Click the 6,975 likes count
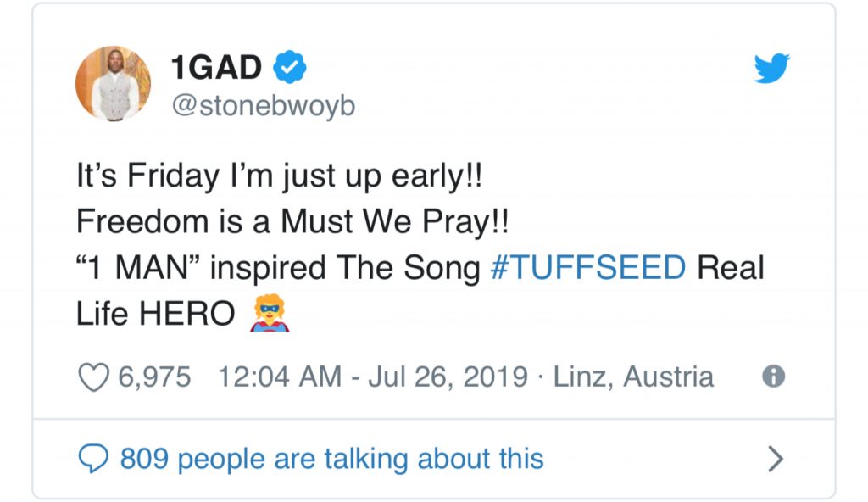 (154, 376)
